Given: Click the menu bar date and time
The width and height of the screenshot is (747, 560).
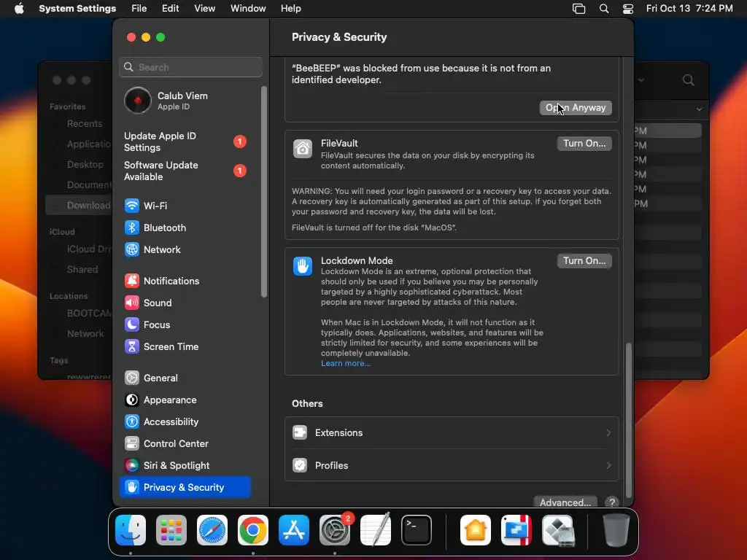Looking at the screenshot, I should coord(689,9).
